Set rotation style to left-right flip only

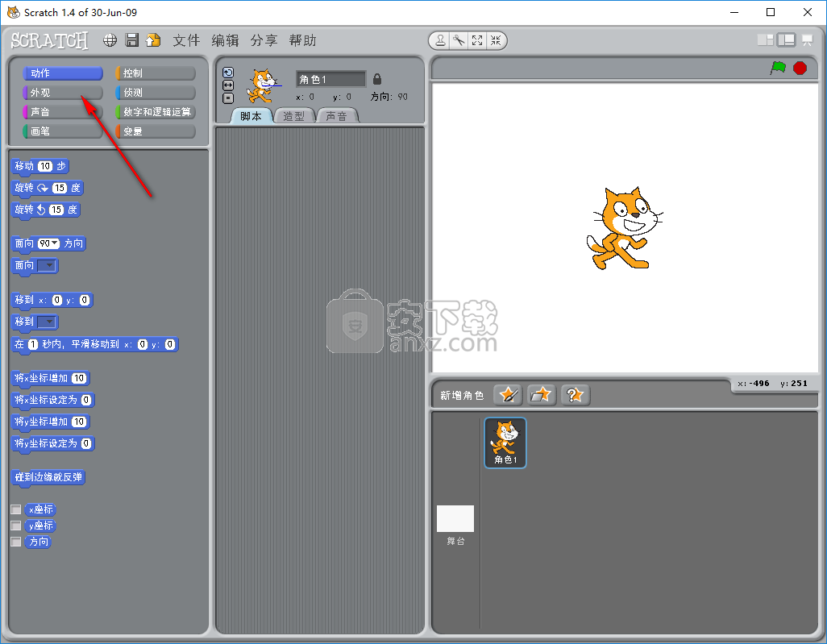coord(228,85)
